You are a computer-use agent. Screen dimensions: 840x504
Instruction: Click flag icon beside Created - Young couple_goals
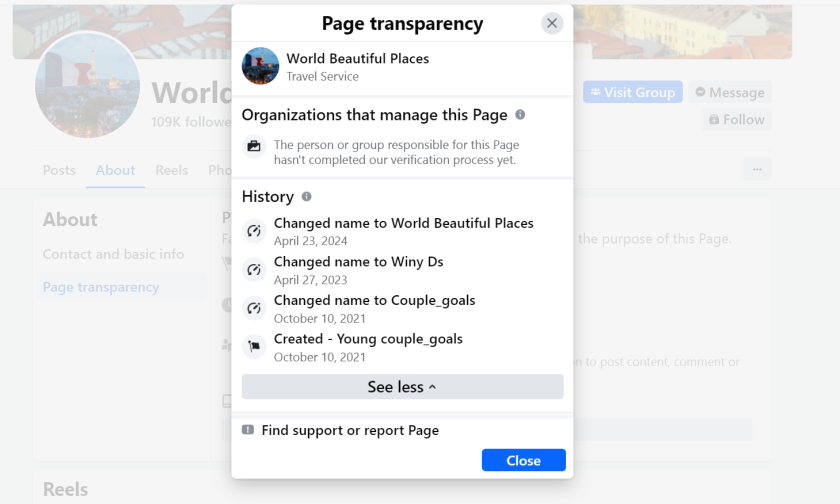254,347
